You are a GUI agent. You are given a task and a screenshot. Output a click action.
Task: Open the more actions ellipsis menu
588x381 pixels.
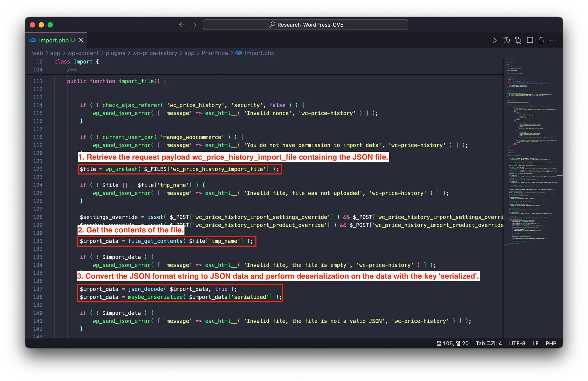tap(553, 40)
